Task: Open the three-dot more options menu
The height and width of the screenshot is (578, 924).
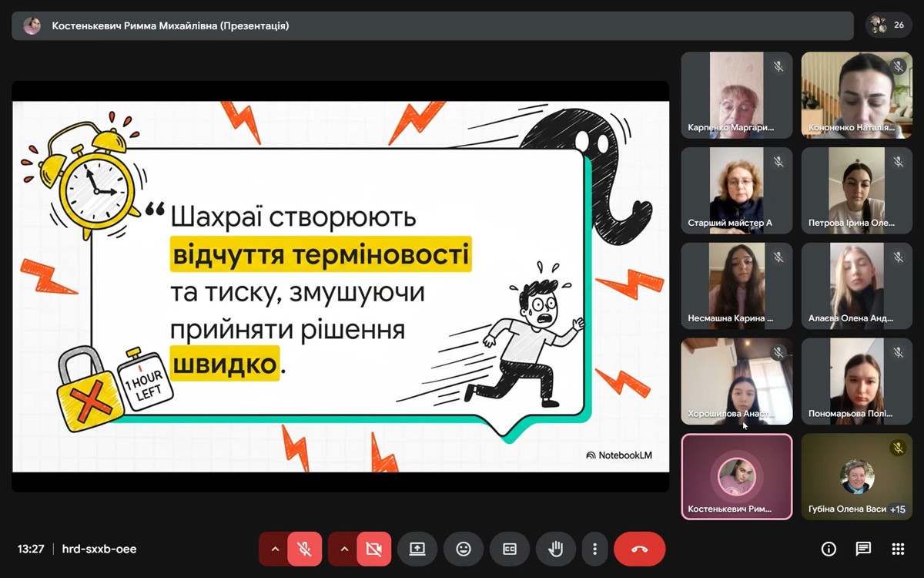Action: (594, 549)
